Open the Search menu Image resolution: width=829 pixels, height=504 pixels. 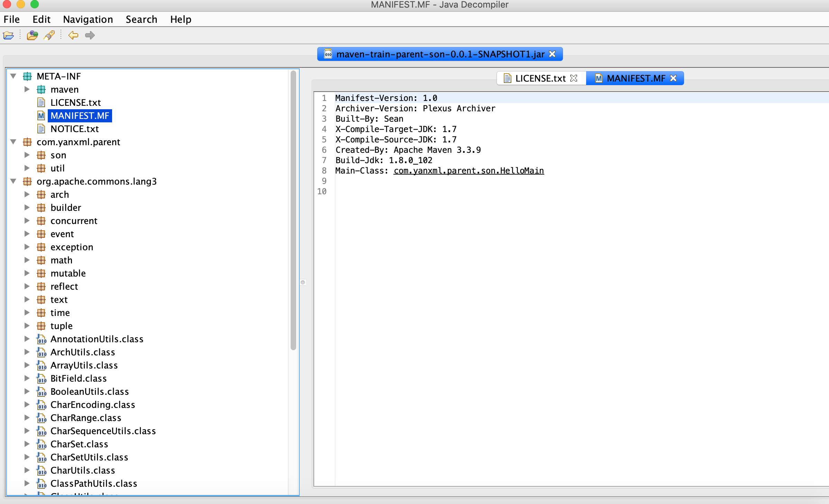141,19
